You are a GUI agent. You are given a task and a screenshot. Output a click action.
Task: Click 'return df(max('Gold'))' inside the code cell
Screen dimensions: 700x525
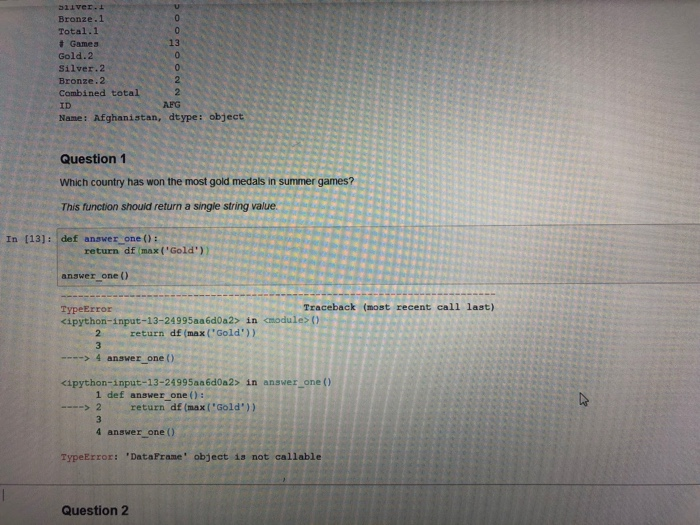[x=147, y=251]
